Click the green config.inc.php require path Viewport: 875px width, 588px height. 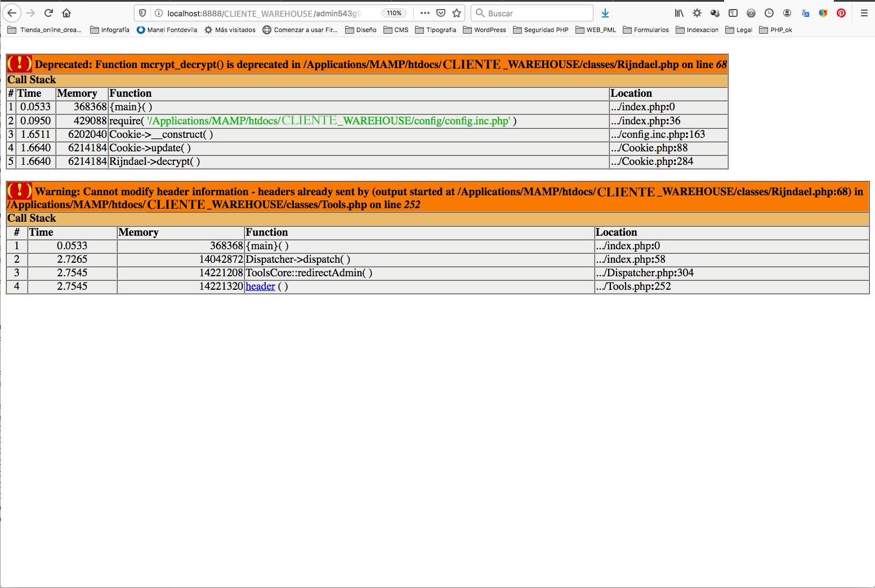pos(329,121)
